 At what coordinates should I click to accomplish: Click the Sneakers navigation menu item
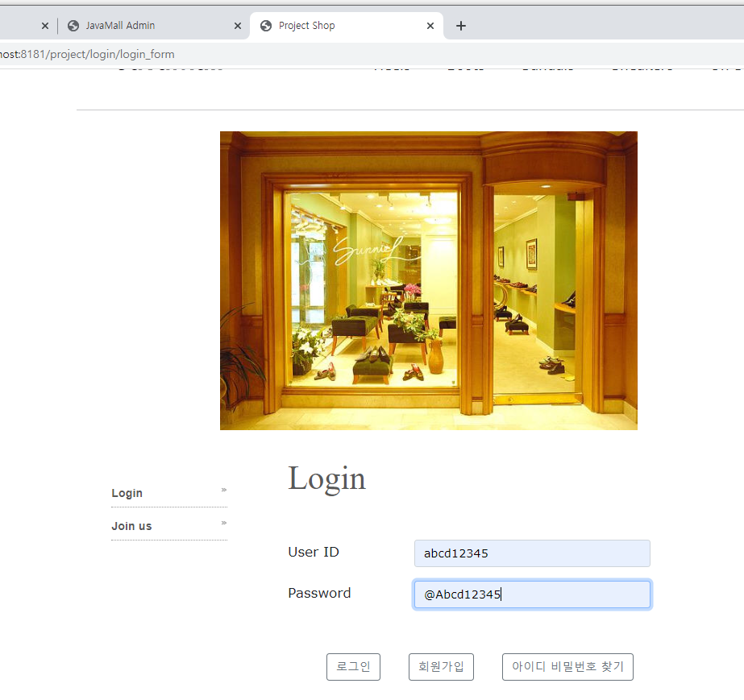pos(642,66)
